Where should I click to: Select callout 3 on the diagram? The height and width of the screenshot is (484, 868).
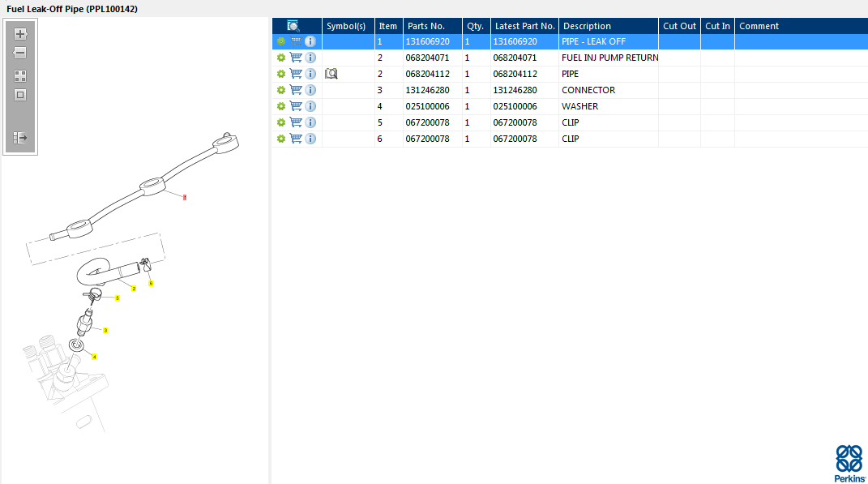(x=105, y=331)
